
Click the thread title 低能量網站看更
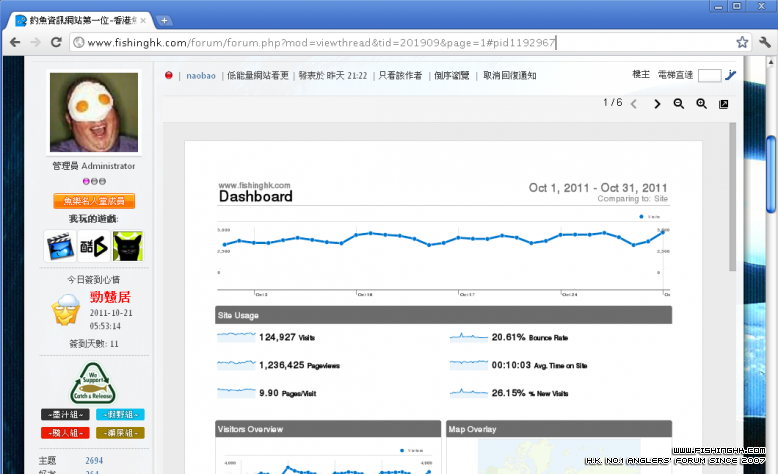(x=258, y=75)
